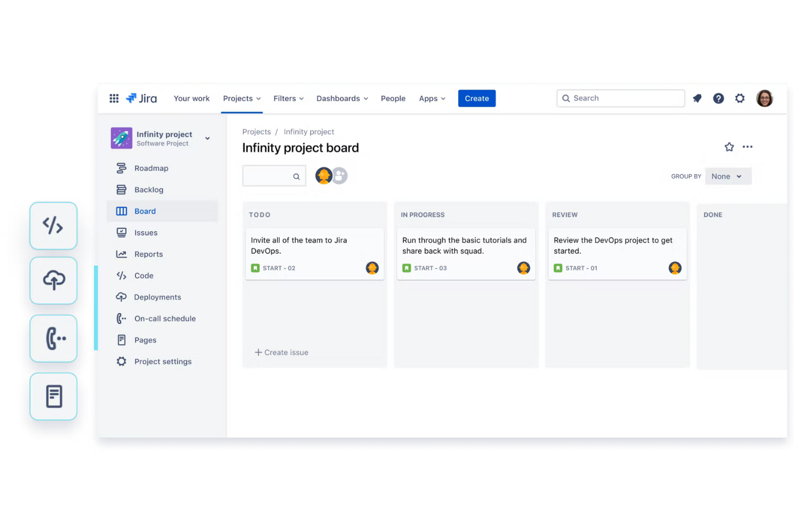Open the notifications bell icon
This screenshot has width=798, height=532.
click(x=697, y=98)
